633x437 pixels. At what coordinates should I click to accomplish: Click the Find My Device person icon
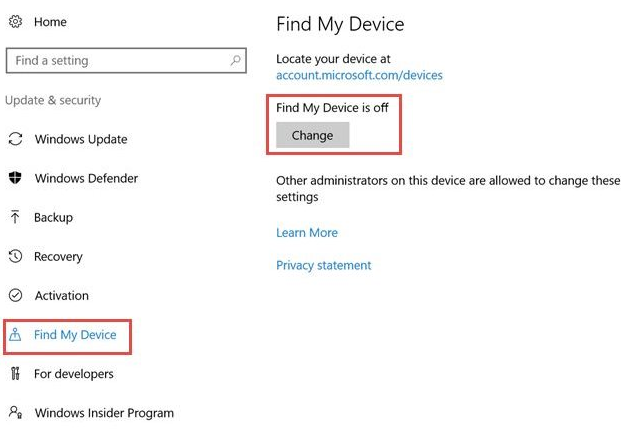pos(15,335)
